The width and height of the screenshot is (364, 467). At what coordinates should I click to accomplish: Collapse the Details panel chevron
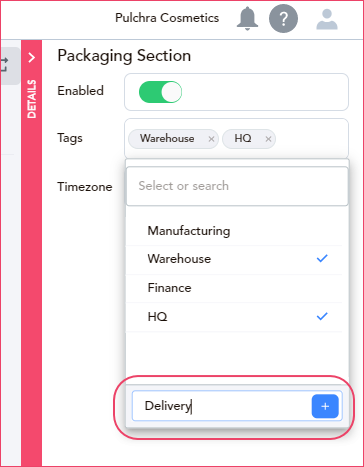[x=32, y=58]
